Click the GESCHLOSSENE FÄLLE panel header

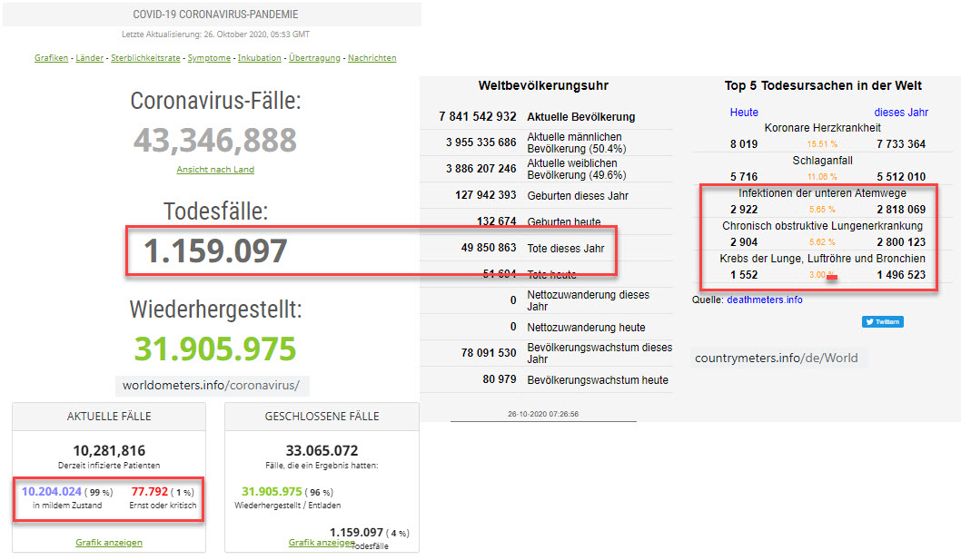pyautogui.click(x=322, y=417)
